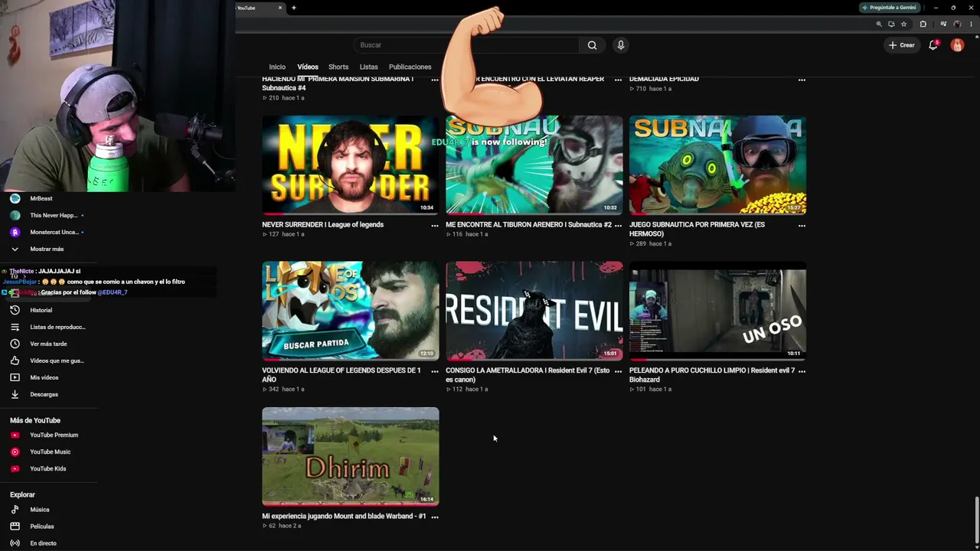Screen dimensions: 980x551
Task: Close the YouTube browser tab
Action: coord(280,8)
